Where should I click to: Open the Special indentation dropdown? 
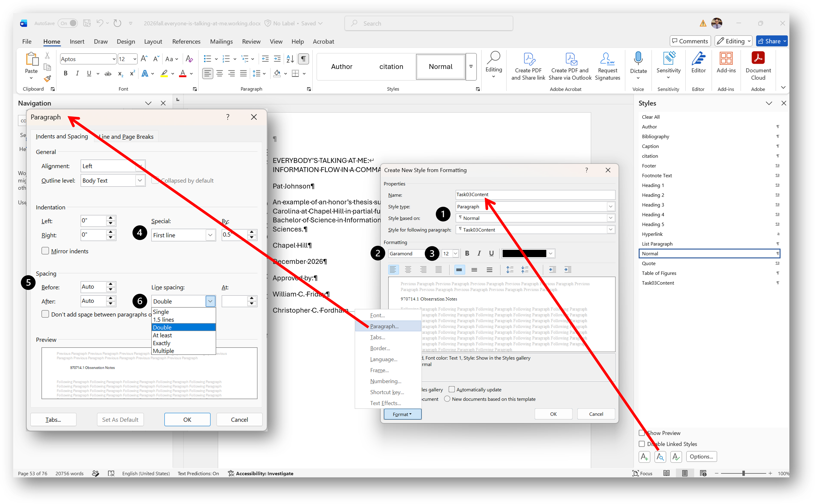(210, 235)
